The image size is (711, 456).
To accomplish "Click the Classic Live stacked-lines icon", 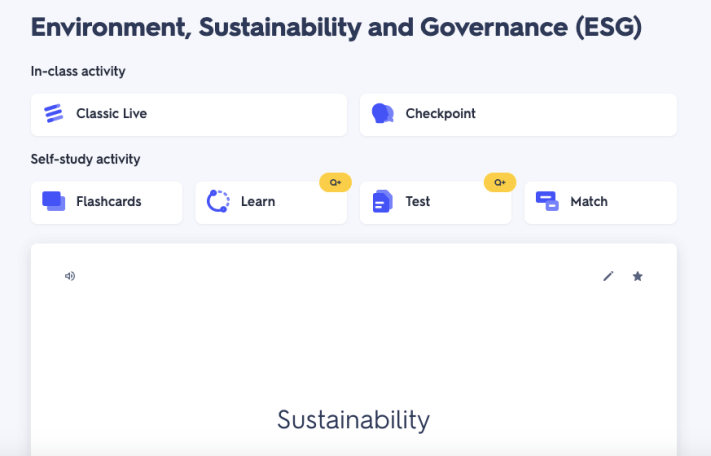I will [x=54, y=114].
